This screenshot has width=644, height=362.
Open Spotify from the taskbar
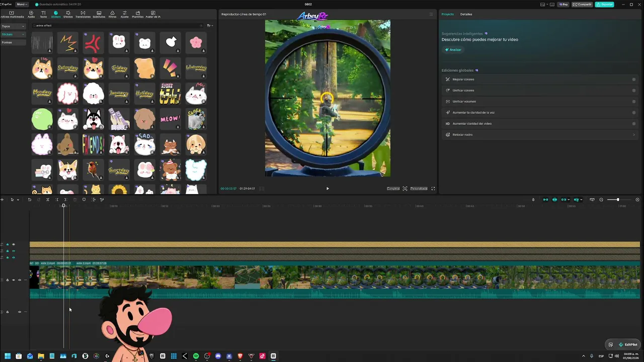pos(196,356)
